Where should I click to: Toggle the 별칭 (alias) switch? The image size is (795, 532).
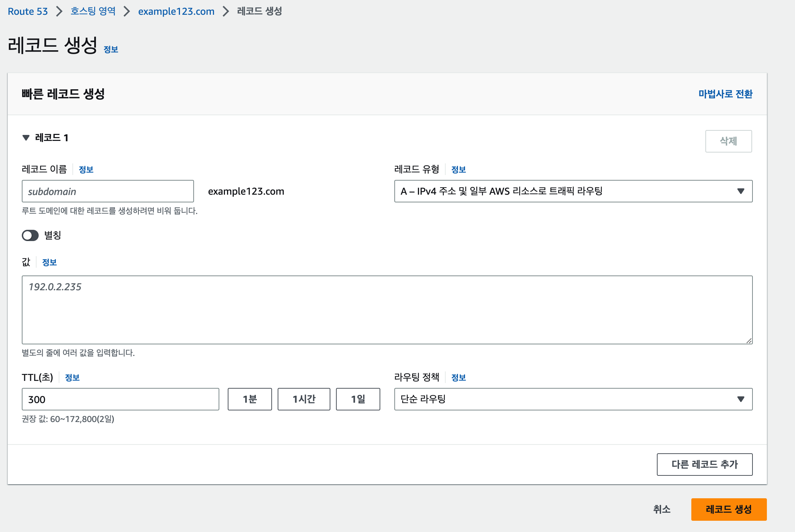coord(30,235)
